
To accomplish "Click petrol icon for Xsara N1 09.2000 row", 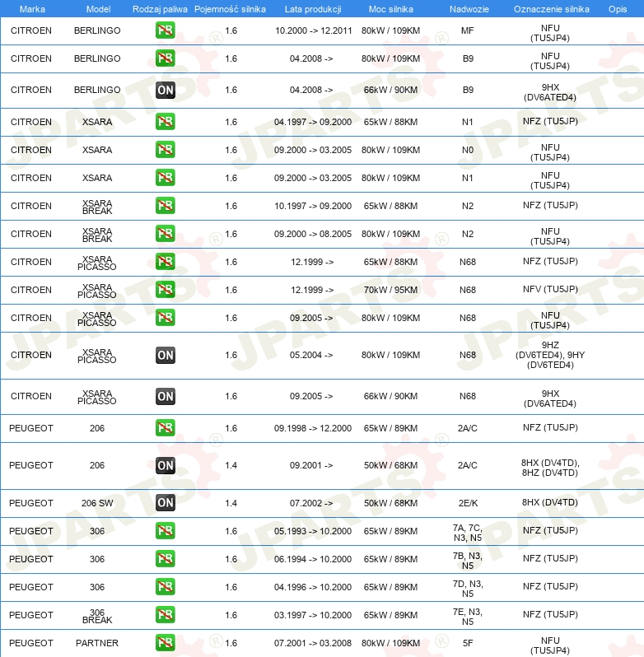I will point(165,178).
